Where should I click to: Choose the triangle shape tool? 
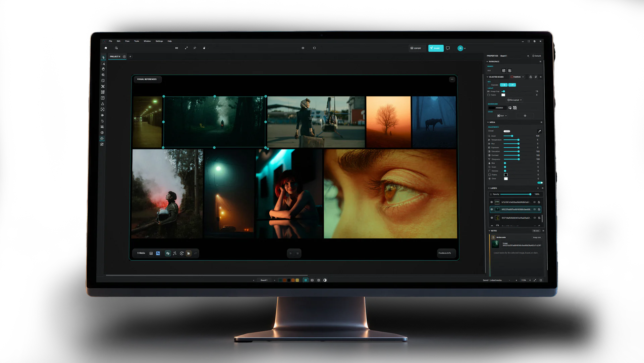coord(103,104)
